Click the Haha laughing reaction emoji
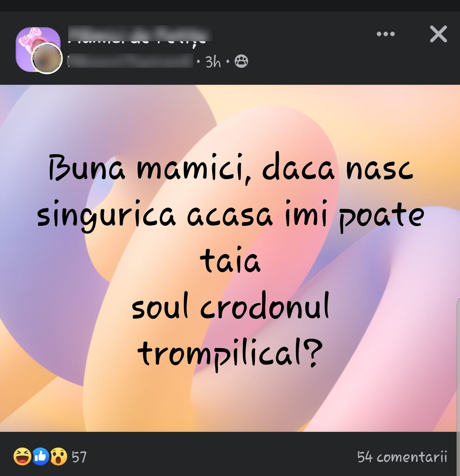The image size is (460, 476). tap(22, 456)
